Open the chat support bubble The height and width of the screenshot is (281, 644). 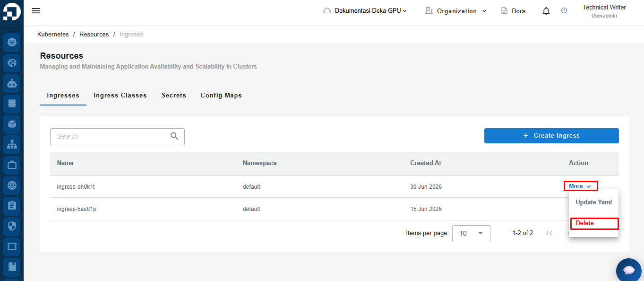pos(629,271)
